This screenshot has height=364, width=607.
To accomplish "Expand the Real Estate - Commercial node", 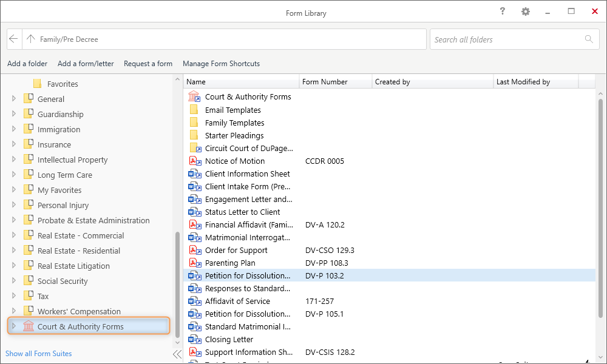I will click(14, 235).
